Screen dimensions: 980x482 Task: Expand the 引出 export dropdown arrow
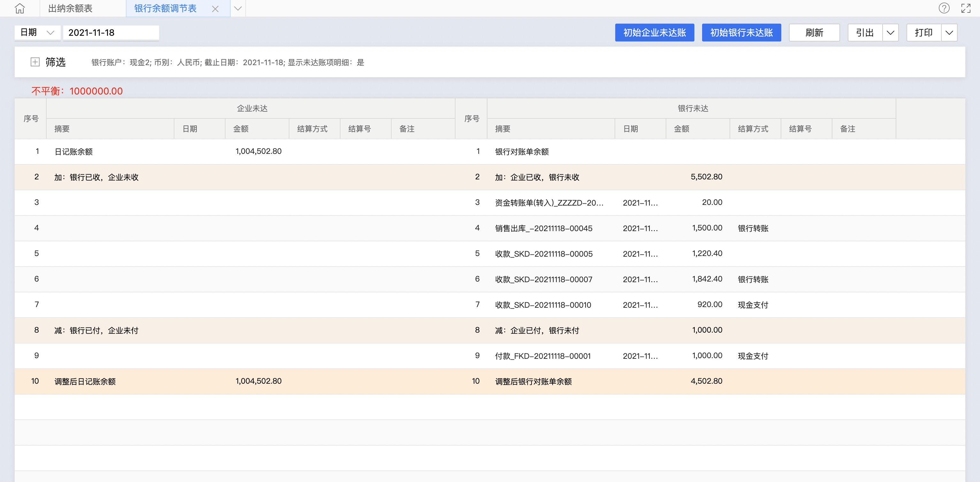click(x=890, y=33)
